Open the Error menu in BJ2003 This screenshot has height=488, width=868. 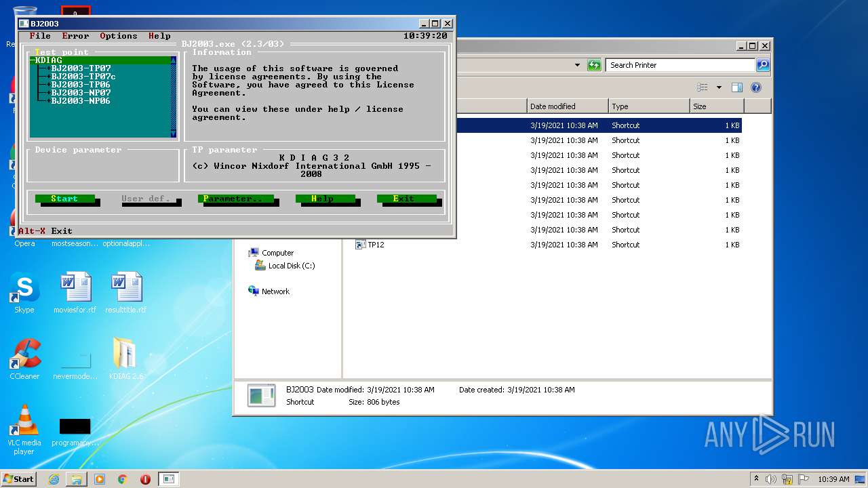pyautogui.click(x=75, y=36)
